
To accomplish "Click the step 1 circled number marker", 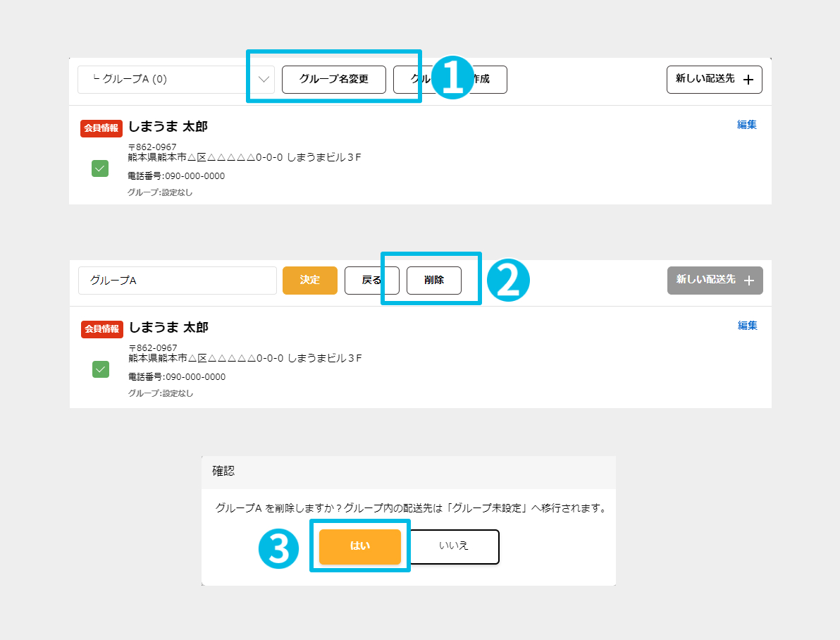I will 452,78.
